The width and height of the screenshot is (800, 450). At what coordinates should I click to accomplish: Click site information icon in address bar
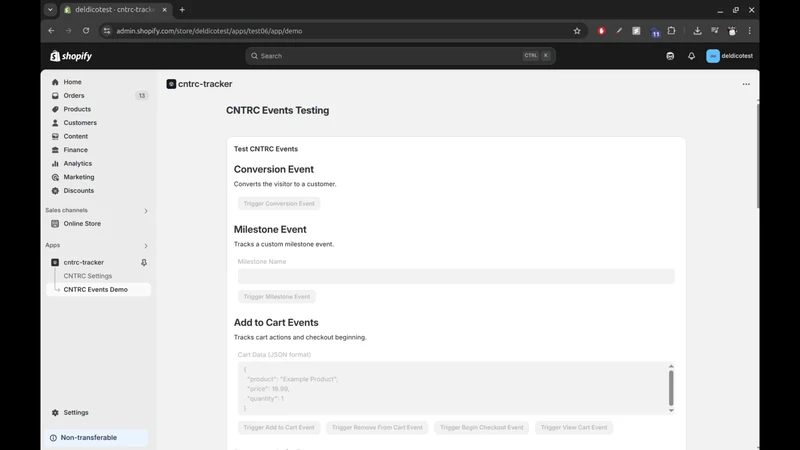[107, 31]
